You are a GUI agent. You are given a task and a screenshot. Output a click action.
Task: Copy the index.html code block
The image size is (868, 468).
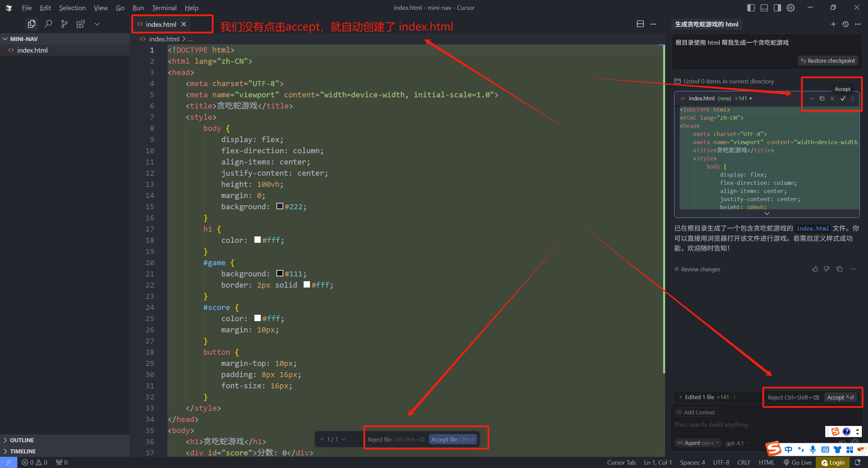[822, 99]
